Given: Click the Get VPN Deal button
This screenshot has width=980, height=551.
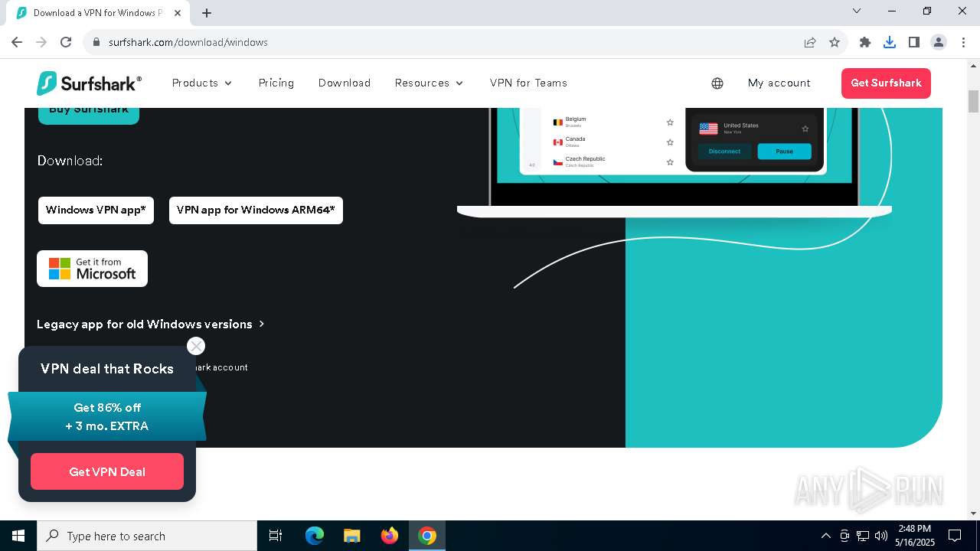Looking at the screenshot, I should point(107,471).
